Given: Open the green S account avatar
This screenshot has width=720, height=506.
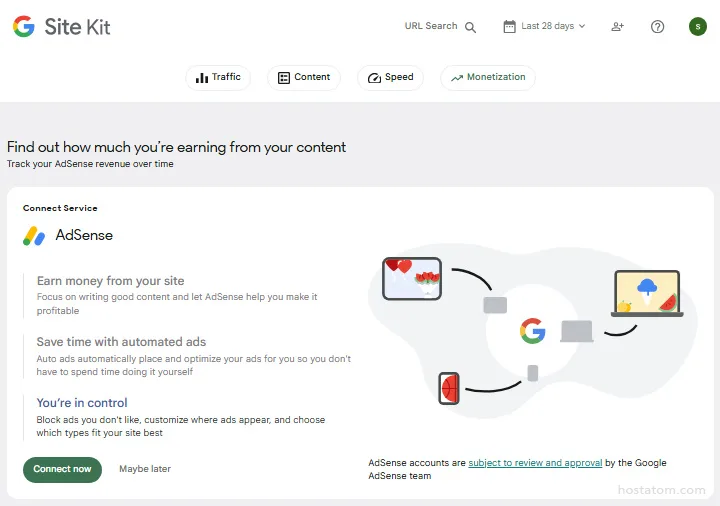Looking at the screenshot, I should pyautogui.click(x=698, y=27).
